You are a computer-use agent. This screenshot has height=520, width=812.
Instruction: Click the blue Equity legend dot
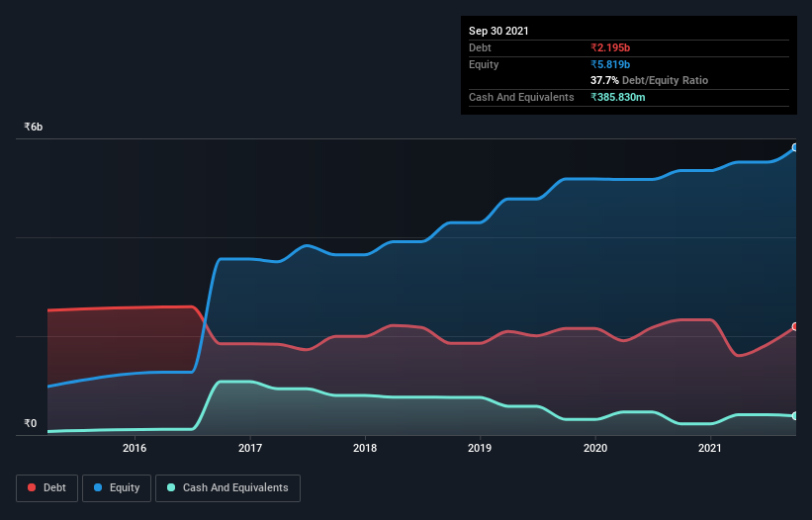point(98,487)
